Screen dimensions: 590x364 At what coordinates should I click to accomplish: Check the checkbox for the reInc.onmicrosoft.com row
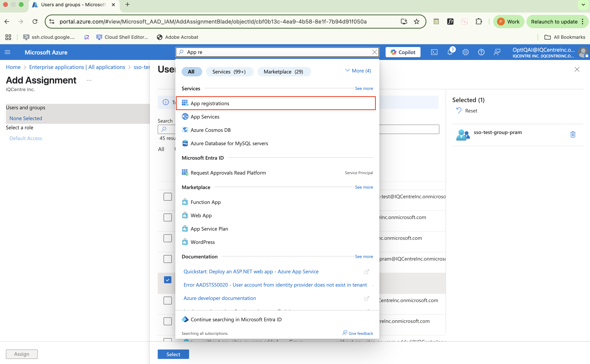click(168, 321)
